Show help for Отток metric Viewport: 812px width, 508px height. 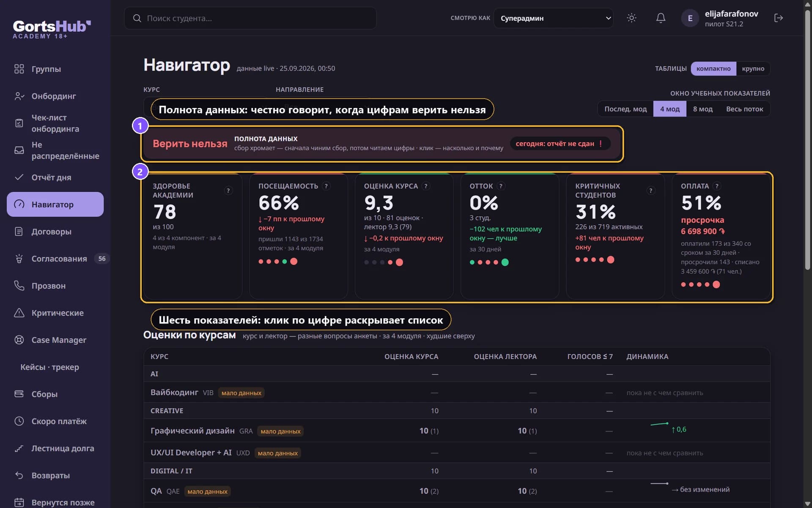pyautogui.click(x=501, y=186)
